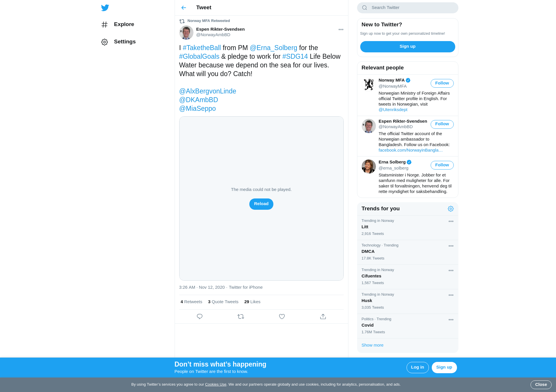Reload the unplayable media
Viewport: 556px width, 392px height.
pyautogui.click(x=261, y=204)
